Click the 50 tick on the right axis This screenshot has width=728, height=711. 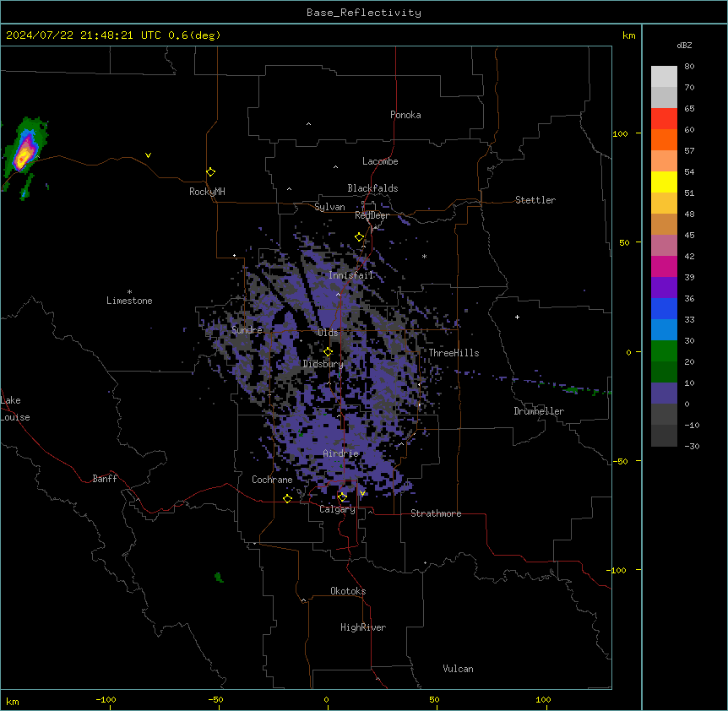(x=624, y=242)
